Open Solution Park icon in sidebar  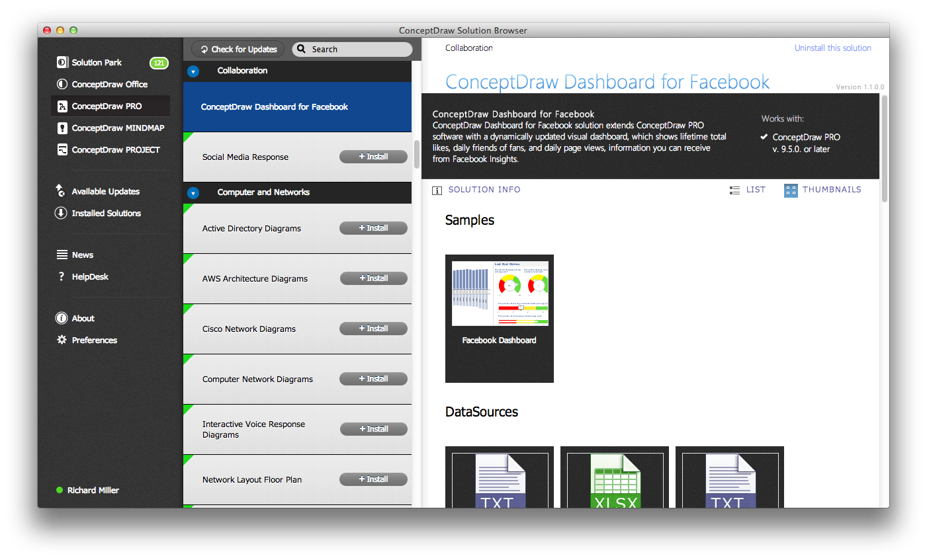coord(62,62)
